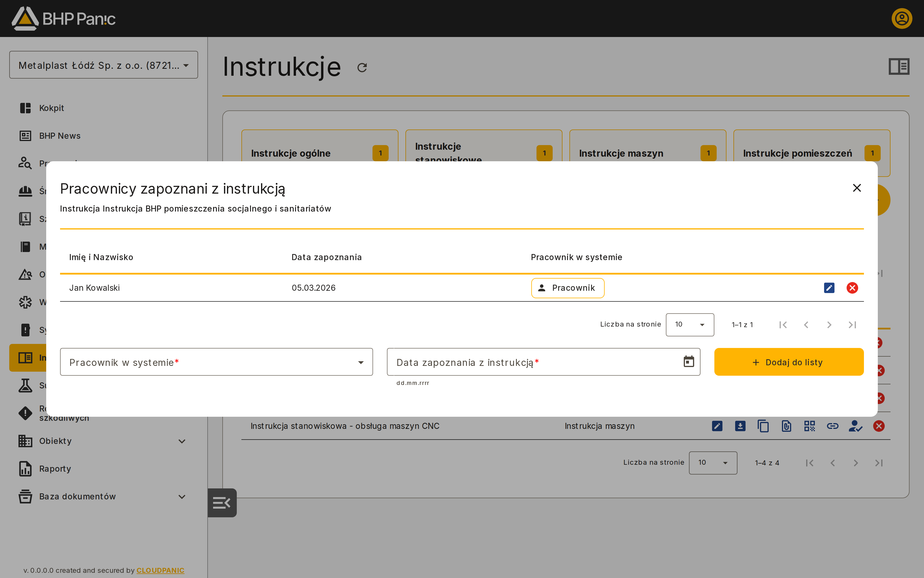924x578 pixels.
Task: Show QR code for obsługa maszyn CNC instruction
Action: pos(809,426)
